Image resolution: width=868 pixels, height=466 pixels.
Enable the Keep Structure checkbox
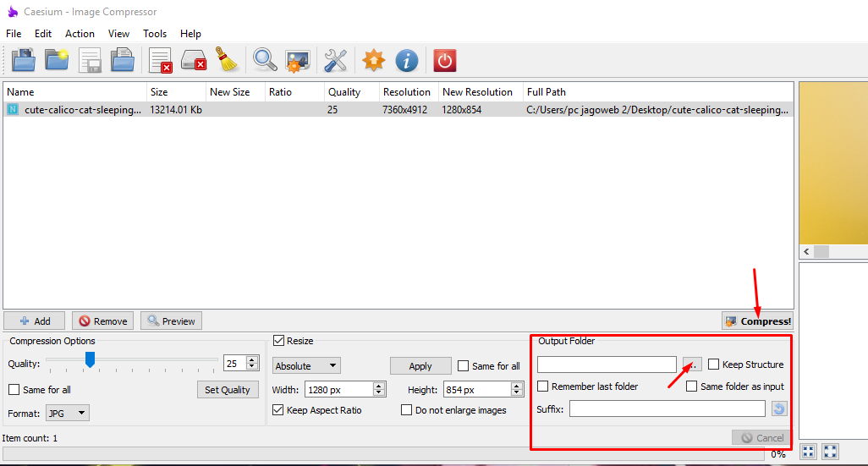714,365
